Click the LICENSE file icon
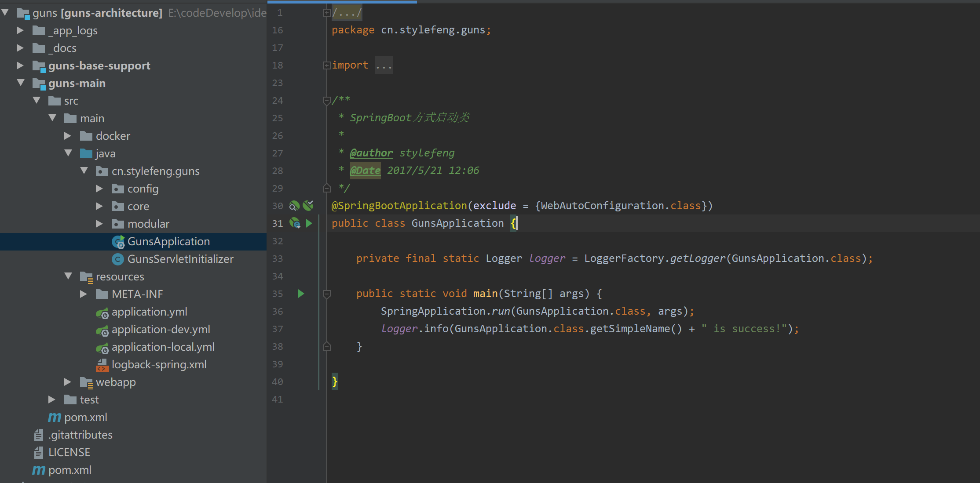 coord(39,453)
